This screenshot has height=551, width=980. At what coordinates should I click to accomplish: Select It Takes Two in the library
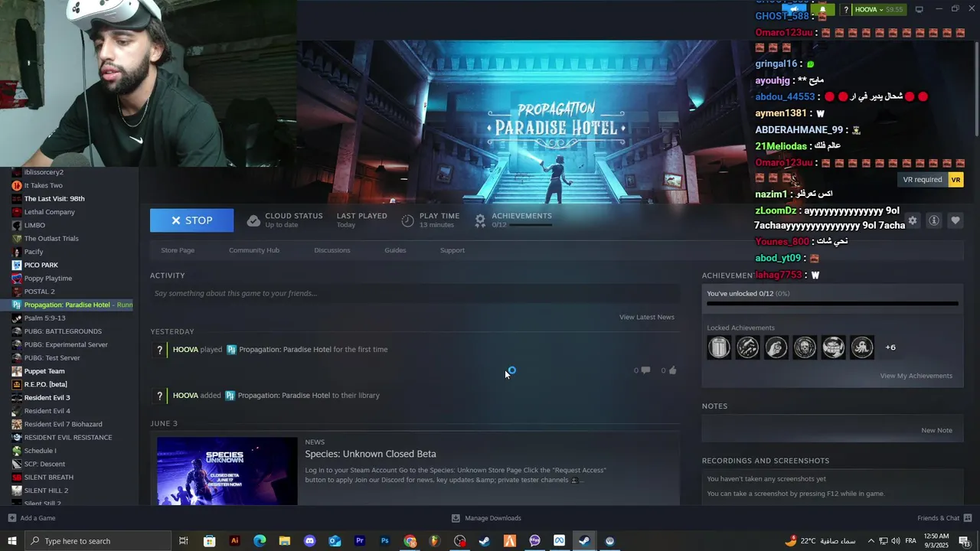(x=43, y=185)
